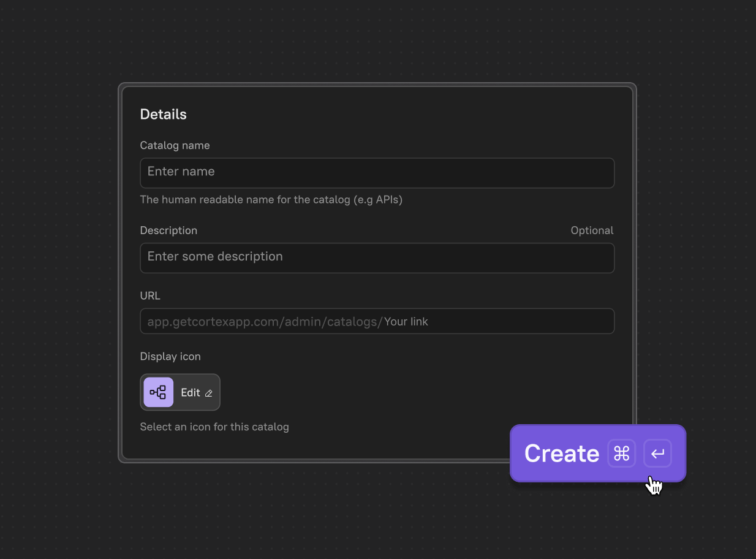Click the URL slug input field
The image size is (756, 559).
[377, 321]
